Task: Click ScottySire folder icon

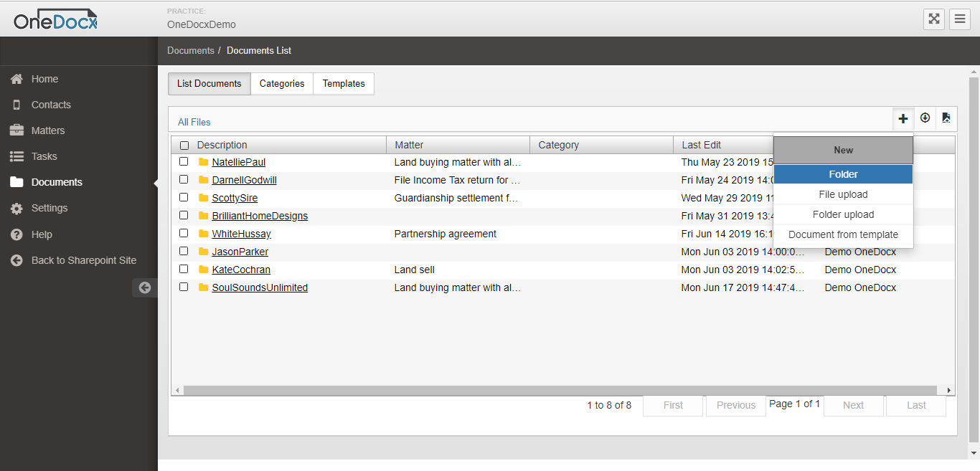Action: coord(203,198)
